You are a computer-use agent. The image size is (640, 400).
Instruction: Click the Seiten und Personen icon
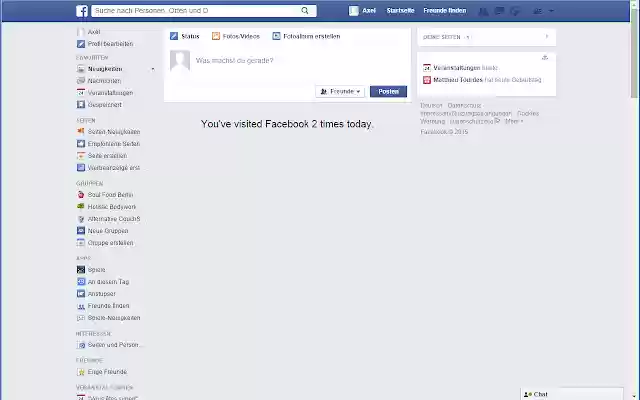pos(81,345)
